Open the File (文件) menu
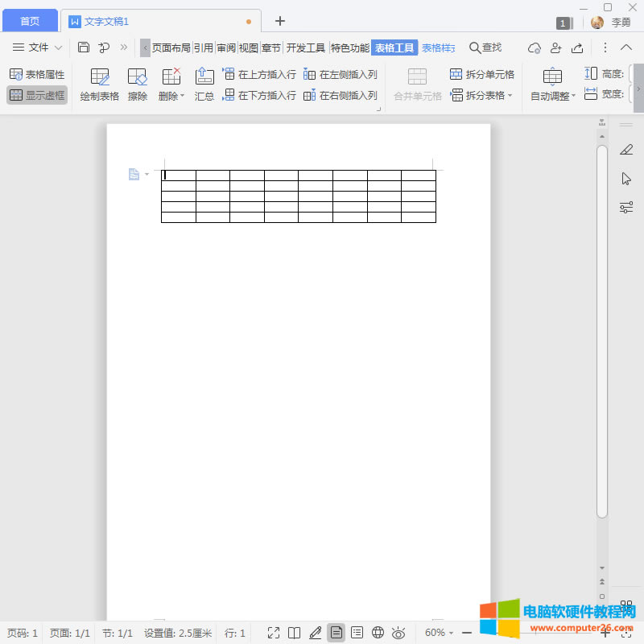 click(37, 47)
